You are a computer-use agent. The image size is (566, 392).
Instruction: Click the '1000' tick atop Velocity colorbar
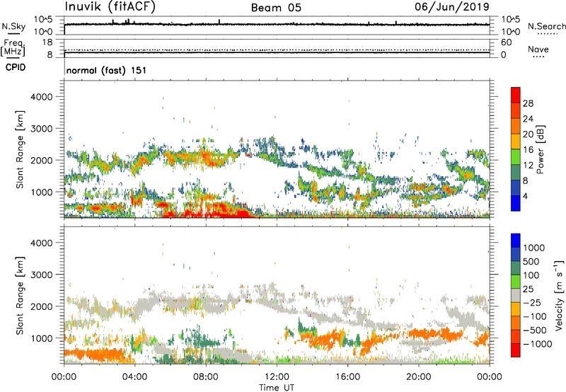point(533,248)
